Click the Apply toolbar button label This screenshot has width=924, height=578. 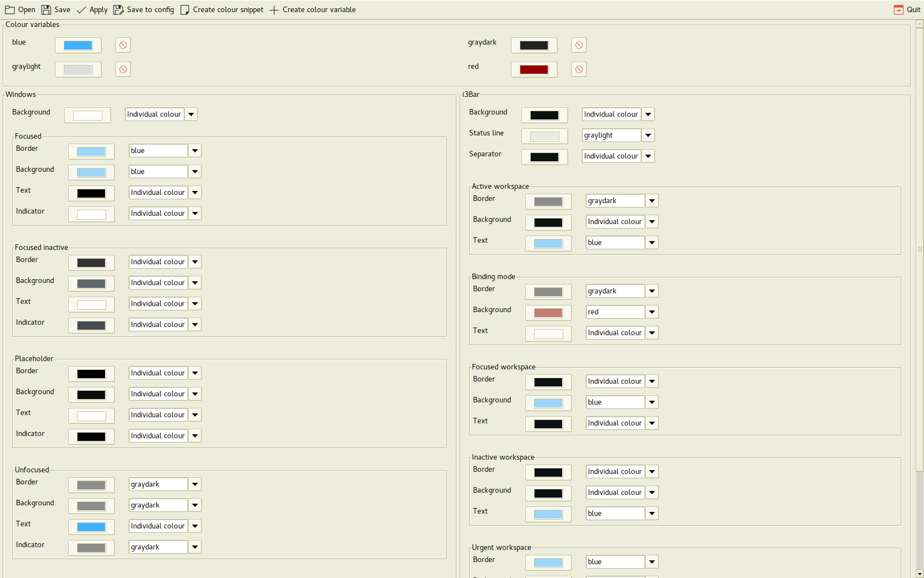tap(98, 10)
